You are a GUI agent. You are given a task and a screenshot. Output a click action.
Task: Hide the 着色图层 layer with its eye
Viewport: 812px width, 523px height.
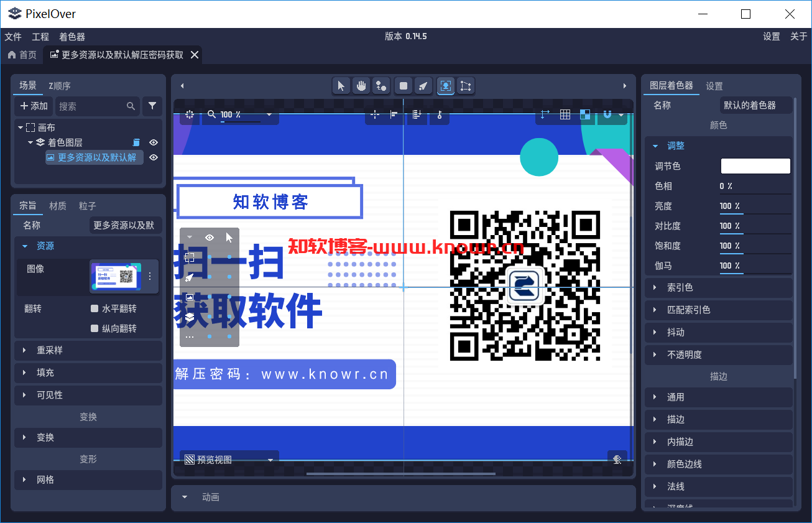[x=154, y=142]
